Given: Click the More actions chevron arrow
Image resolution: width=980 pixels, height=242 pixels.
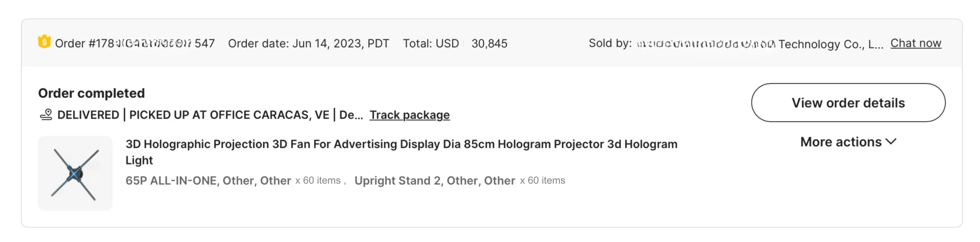Looking at the screenshot, I should pos(891,142).
